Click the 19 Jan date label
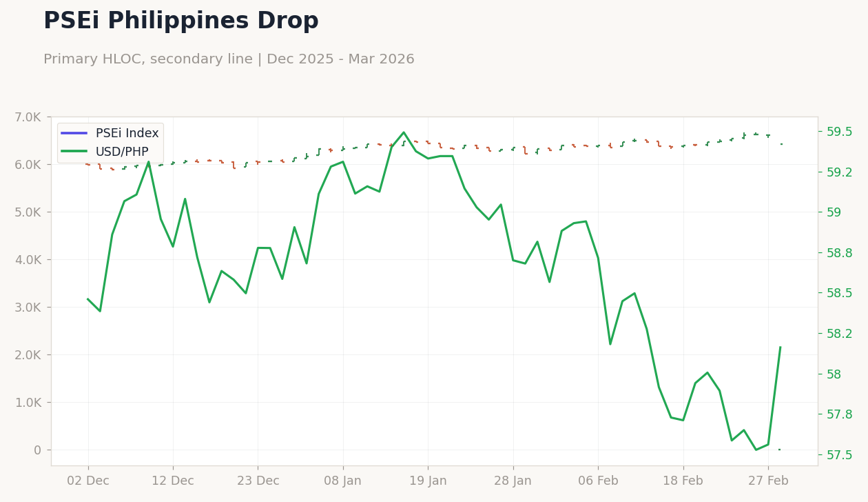Image resolution: width=868 pixels, height=502 pixels. 428,481
